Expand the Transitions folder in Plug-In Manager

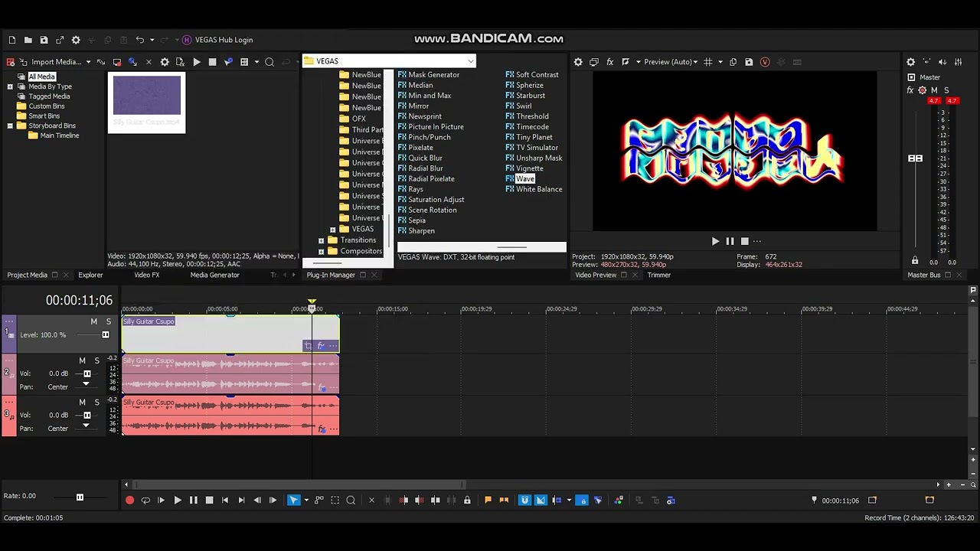(x=322, y=240)
